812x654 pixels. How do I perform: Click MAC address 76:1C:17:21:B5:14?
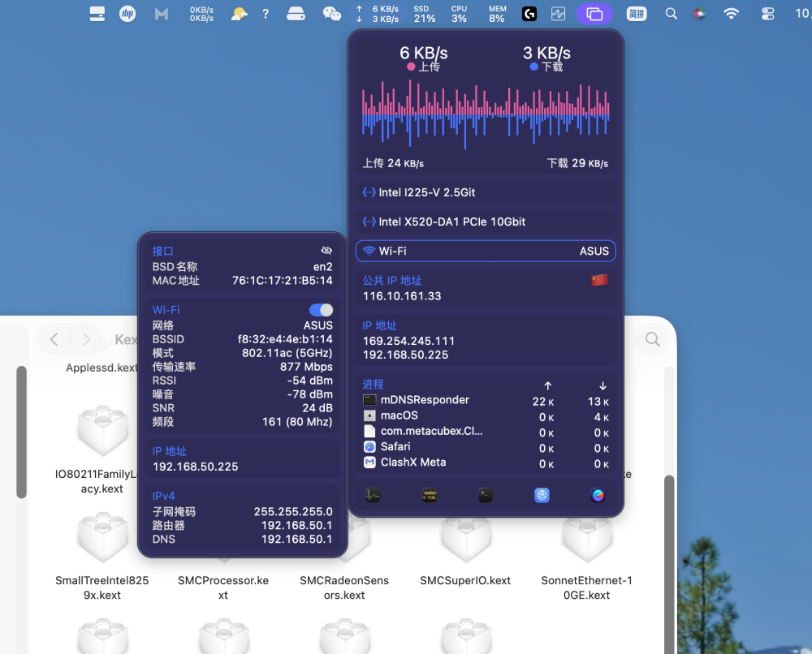click(x=283, y=281)
